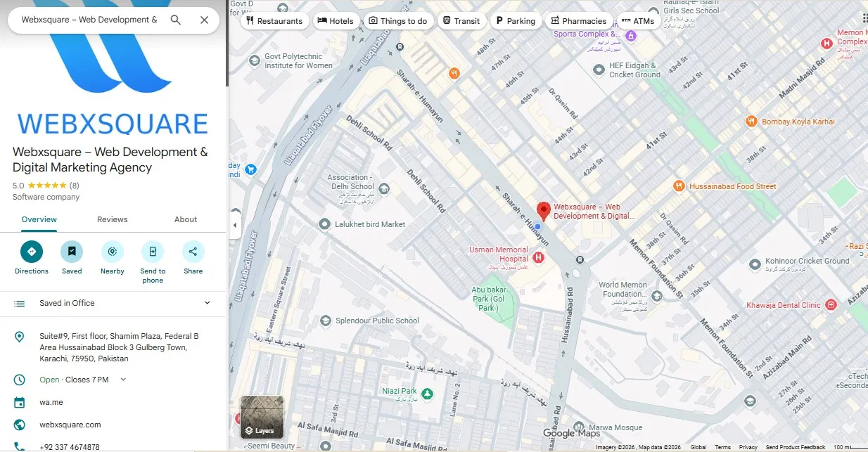Viewport: 868px width, 452px height.
Task: Click Lalukhet bird Market marker
Action: pos(324,224)
